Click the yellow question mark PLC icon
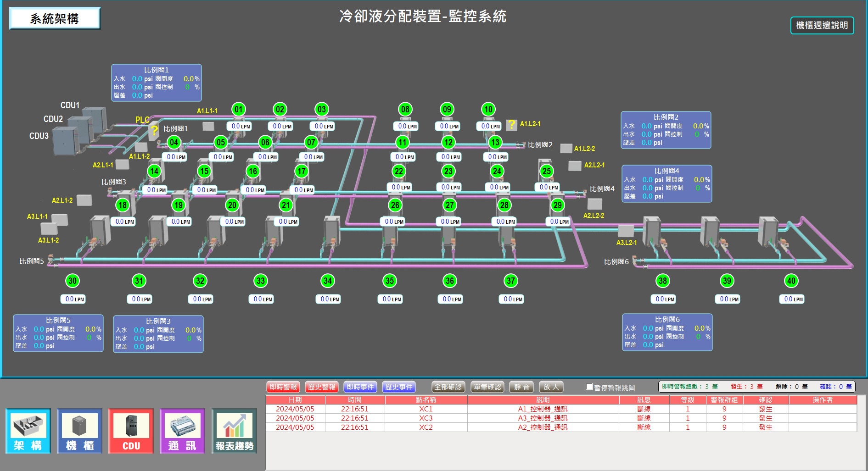Screen dimensions: 868x471 coord(154,130)
